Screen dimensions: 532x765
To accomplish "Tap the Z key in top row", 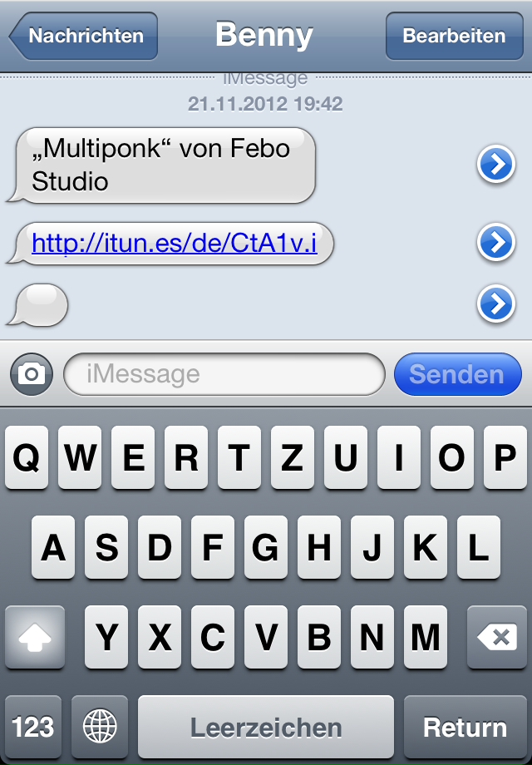I will point(292,457).
